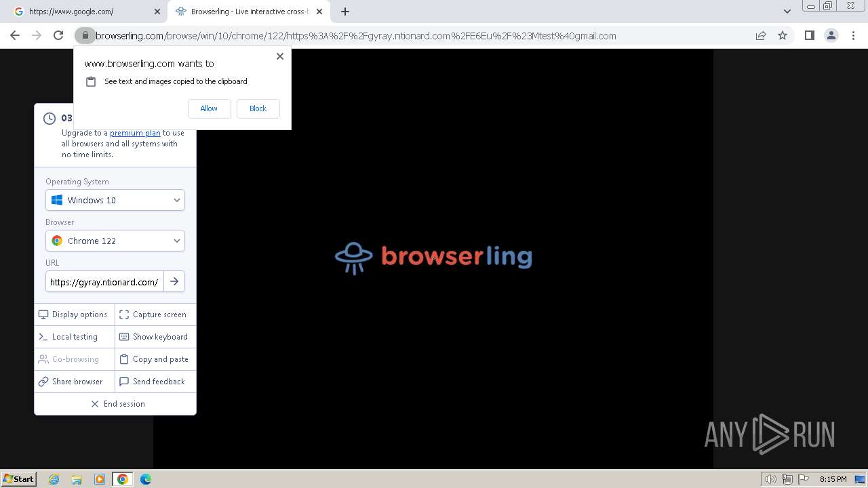Click the browser forward arrow
Viewport: 868px width, 488px height.
click(x=37, y=35)
